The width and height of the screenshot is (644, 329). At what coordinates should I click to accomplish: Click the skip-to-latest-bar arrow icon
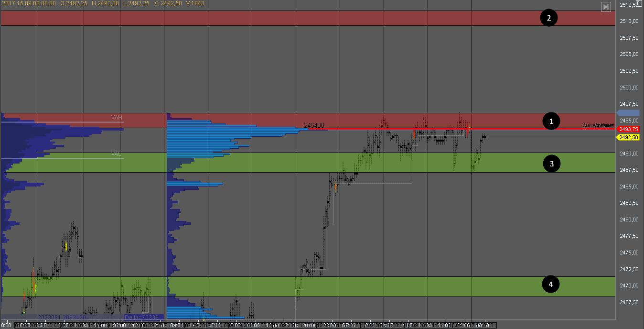tap(605, 7)
